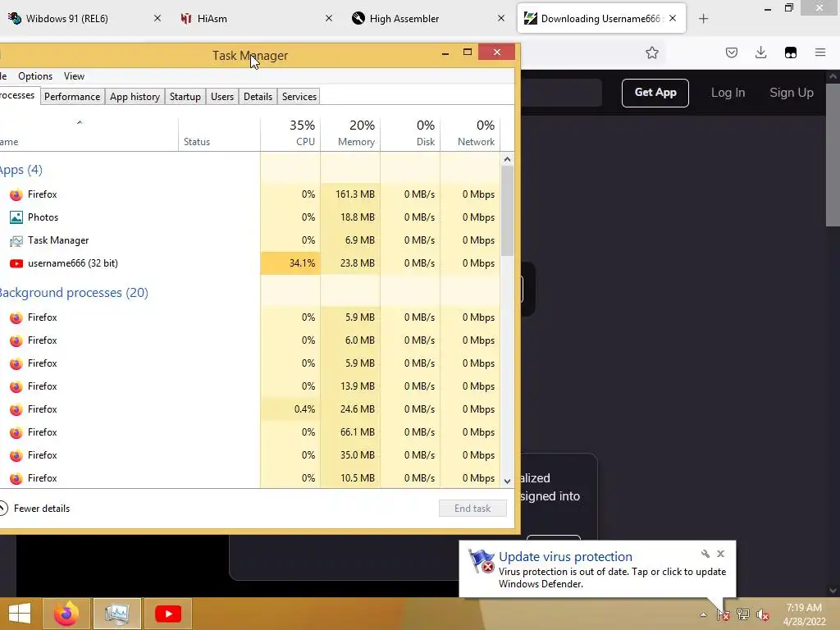Open the Pocket save icon in Firefox
The height and width of the screenshot is (630, 840).
[732, 52]
